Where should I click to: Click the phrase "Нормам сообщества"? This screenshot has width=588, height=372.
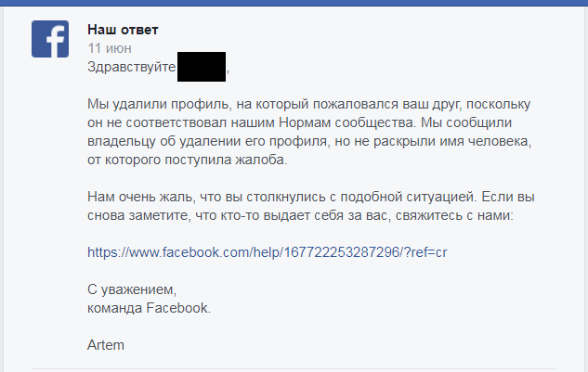tap(353, 122)
